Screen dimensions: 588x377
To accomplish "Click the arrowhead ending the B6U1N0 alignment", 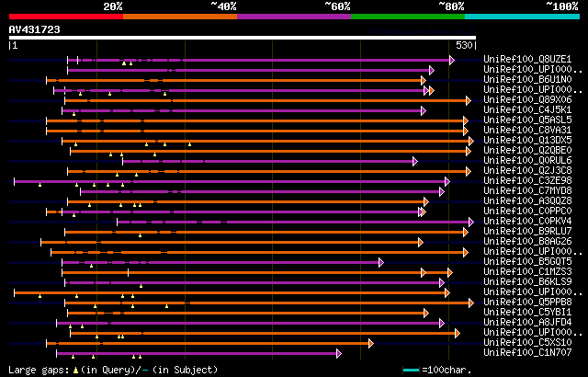I will tap(424, 80).
